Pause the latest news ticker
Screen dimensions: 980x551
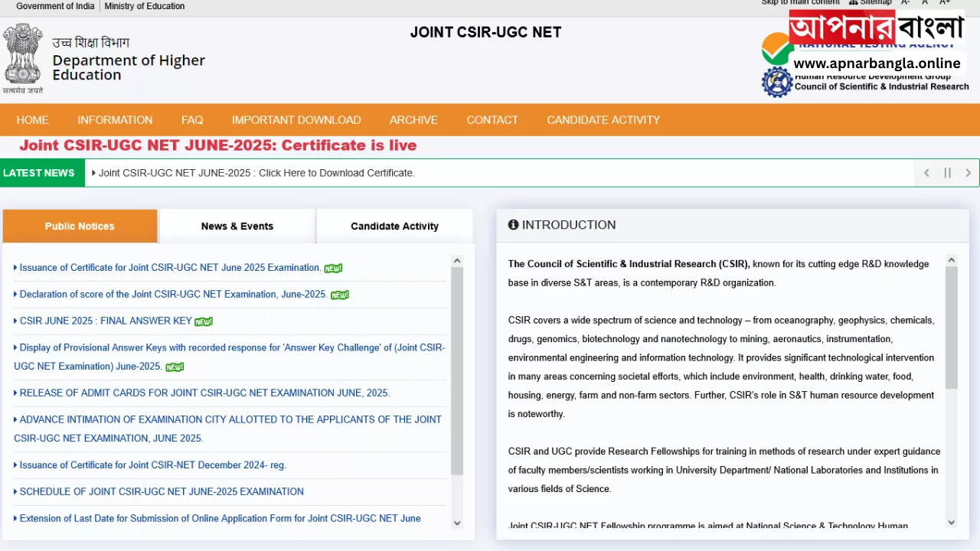(947, 173)
